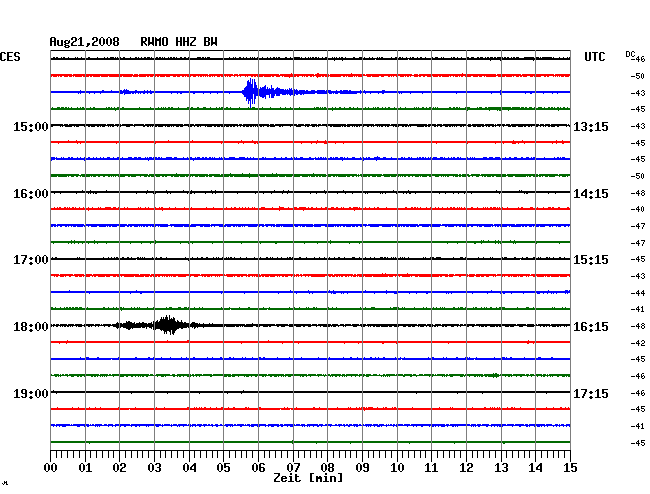Click the 16:15 UTC time label

coord(591,327)
